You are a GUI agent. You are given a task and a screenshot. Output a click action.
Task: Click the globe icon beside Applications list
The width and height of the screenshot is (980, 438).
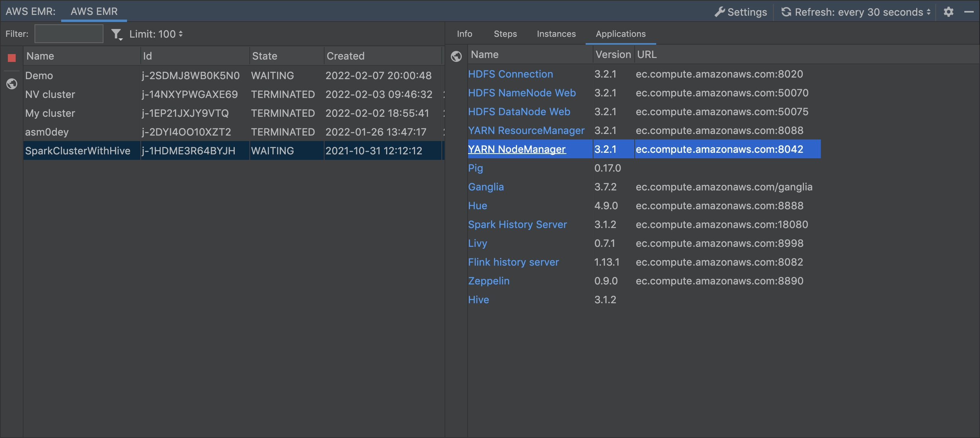click(456, 56)
